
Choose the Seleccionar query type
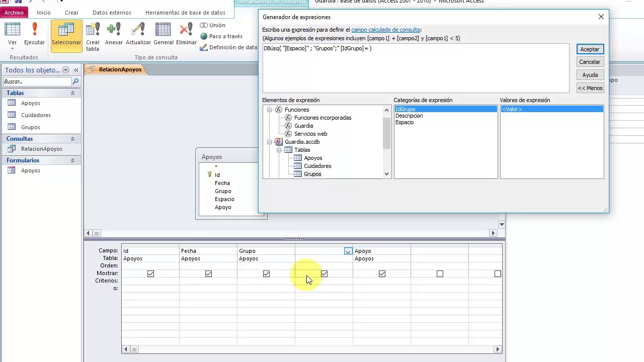(x=66, y=35)
